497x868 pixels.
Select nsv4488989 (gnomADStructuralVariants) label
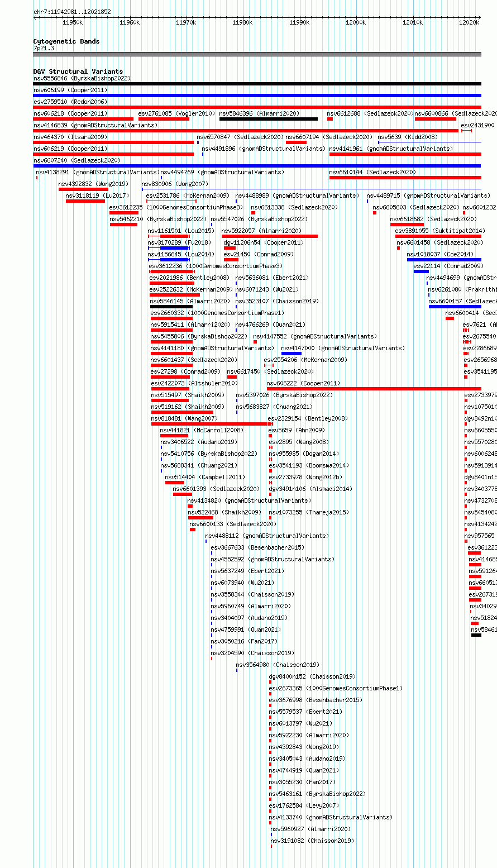point(297,196)
